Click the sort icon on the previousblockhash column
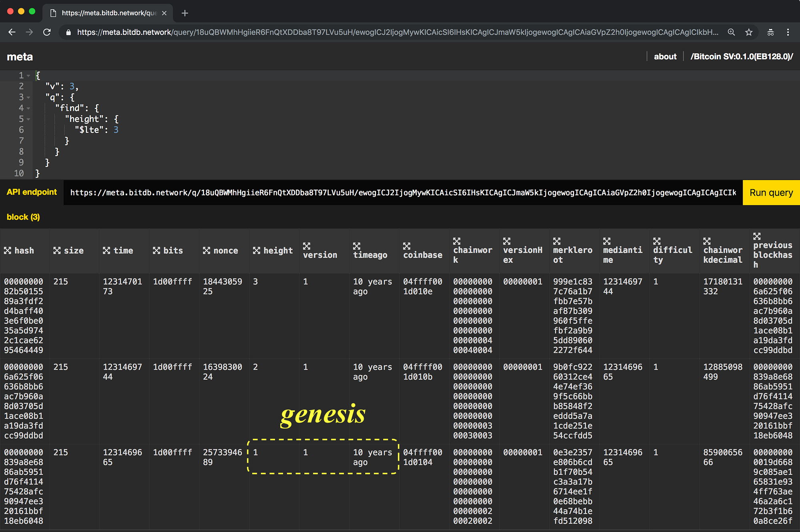This screenshot has width=800, height=532. click(x=756, y=236)
